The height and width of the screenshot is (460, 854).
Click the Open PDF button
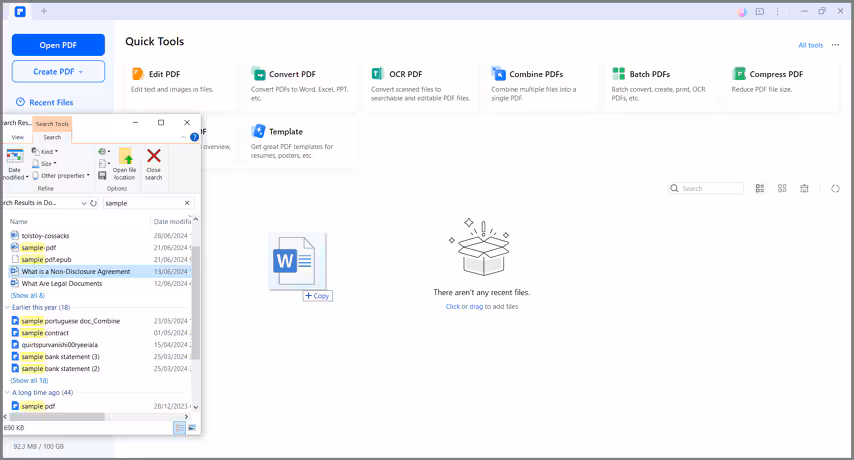(58, 45)
